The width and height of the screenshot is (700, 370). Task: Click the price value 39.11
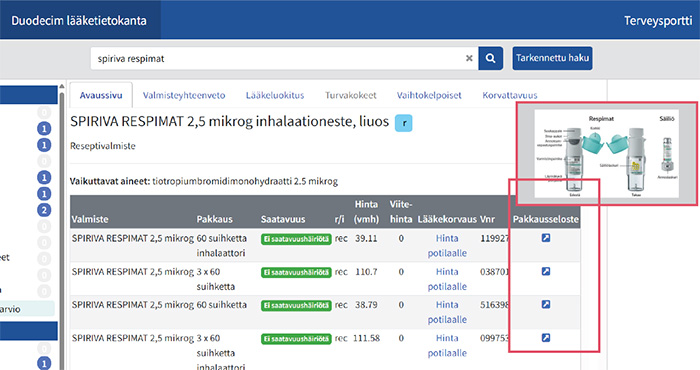(x=366, y=238)
